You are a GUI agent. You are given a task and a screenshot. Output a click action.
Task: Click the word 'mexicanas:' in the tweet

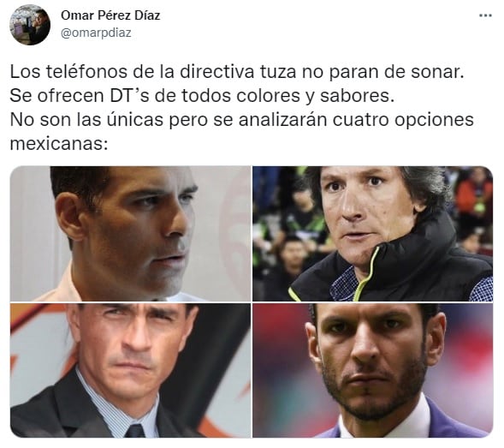point(58,143)
